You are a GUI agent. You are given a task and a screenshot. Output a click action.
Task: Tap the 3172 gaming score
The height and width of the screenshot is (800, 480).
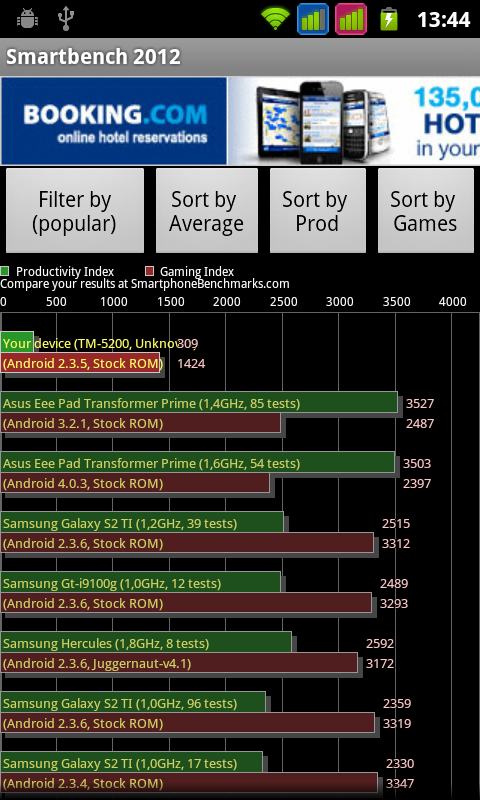380,664
